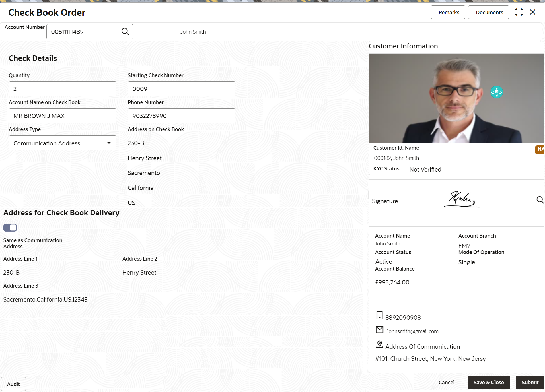Click the Quantity field
Screen dimensions: 545x392
click(x=63, y=89)
